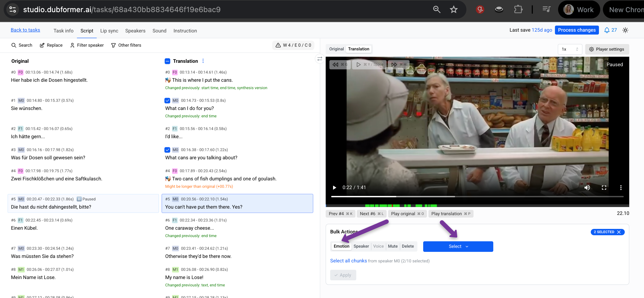
Task: Toggle the light/dark theme sun icon
Action: coord(625,30)
